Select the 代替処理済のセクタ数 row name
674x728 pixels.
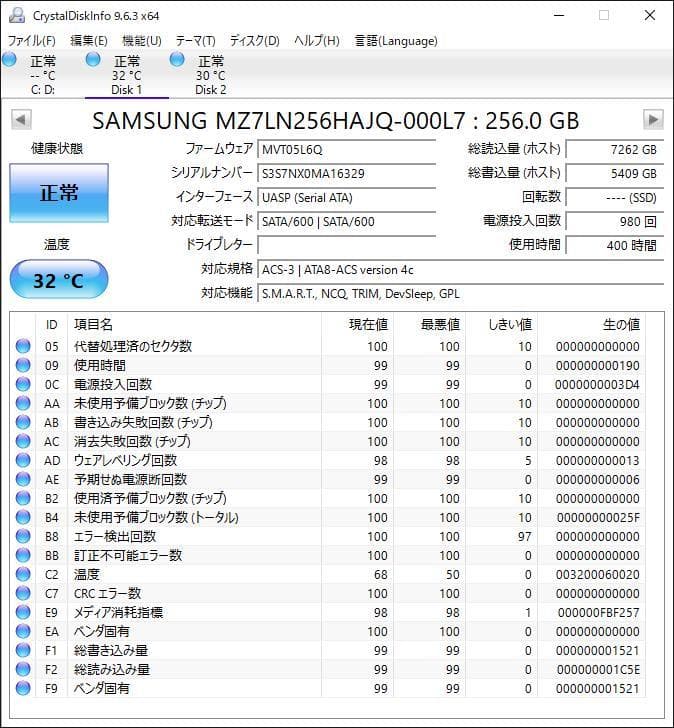(x=133, y=346)
